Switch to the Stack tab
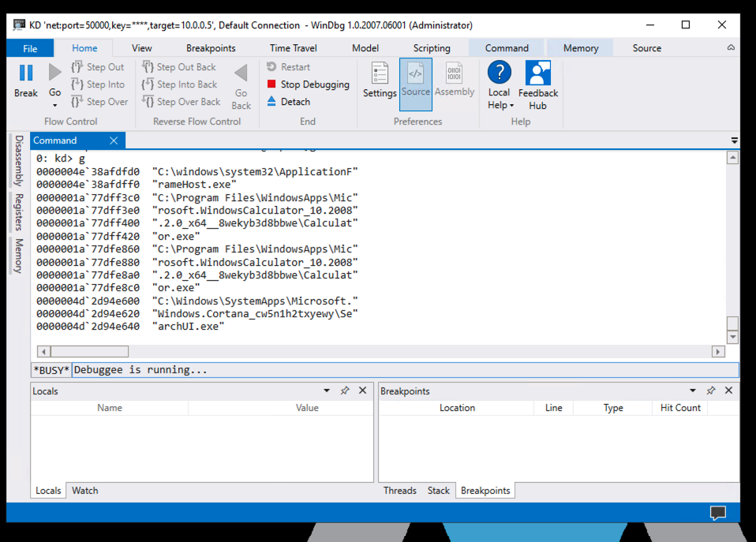 pos(438,491)
